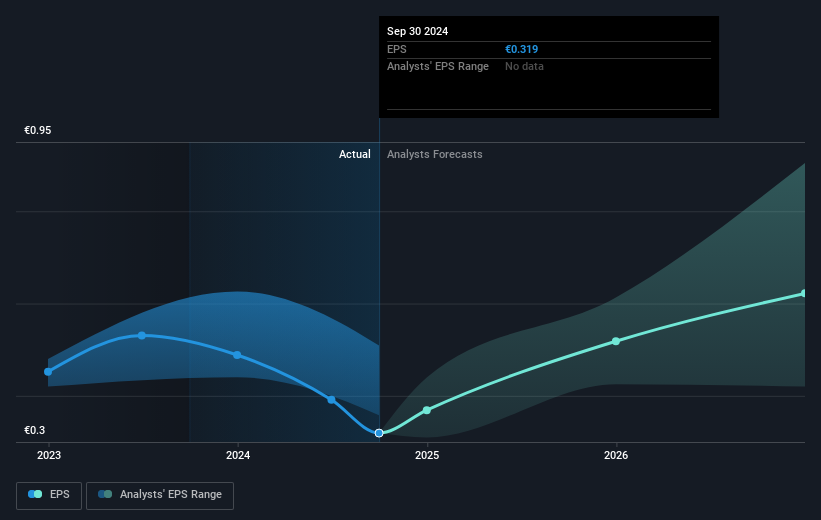
Task: Click the 2023 x-axis label
Action: click(49, 455)
